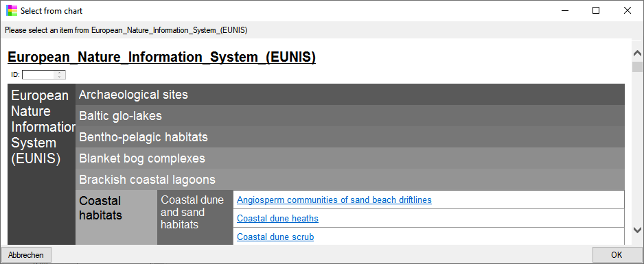The image size is (644, 264).
Task: Select the Archaeological sites row
Action: [x=350, y=95]
